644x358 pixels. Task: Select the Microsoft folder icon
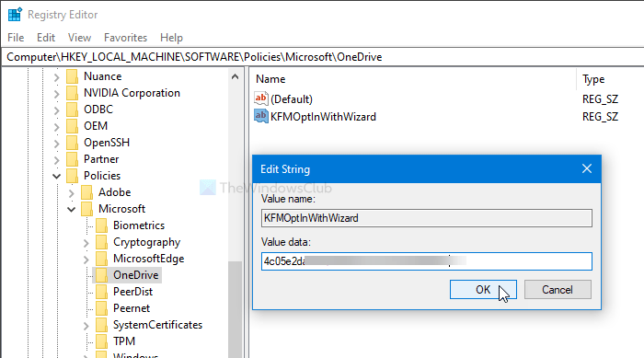pos(86,209)
